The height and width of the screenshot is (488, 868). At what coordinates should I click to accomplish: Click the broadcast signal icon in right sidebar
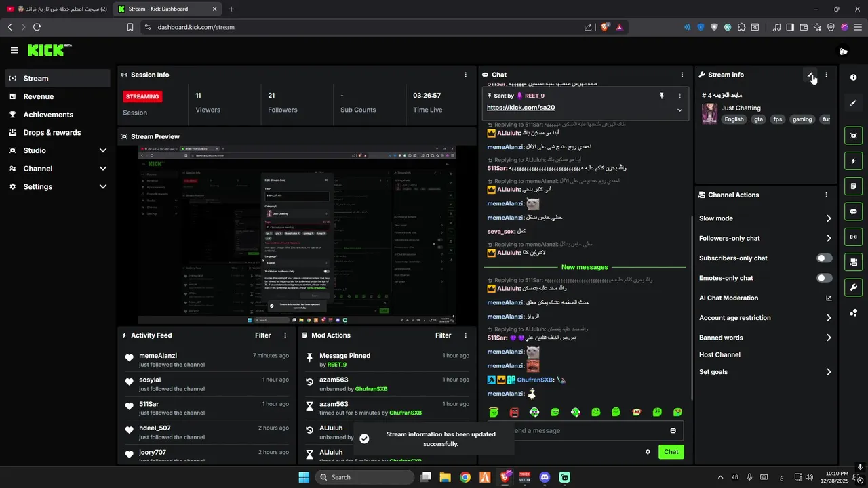[853, 237]
